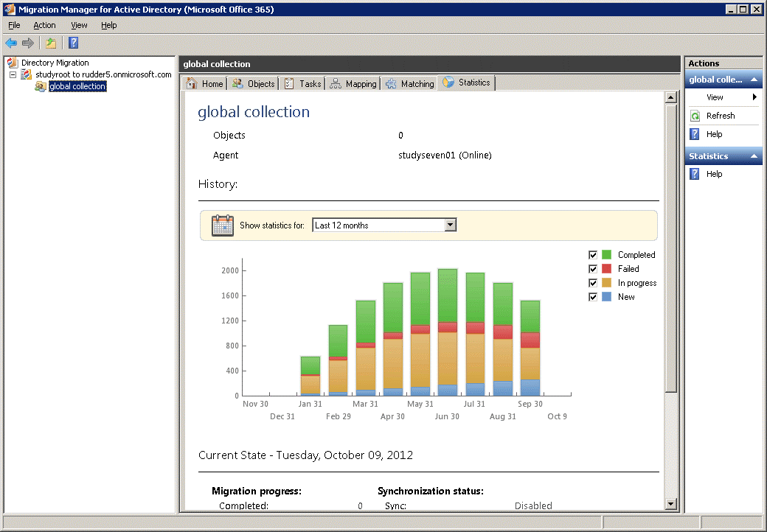
Task: Open the Last 12 months dropdown
Action: tap(451, 225)
